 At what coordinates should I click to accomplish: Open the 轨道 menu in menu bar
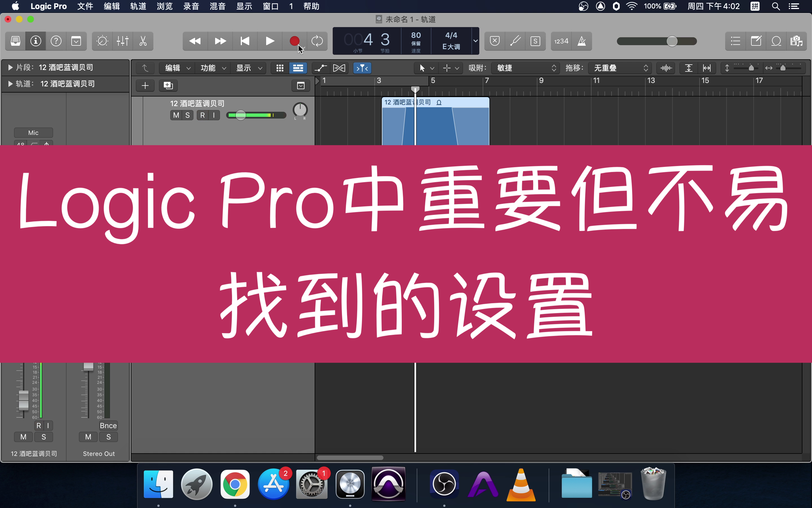[138, 6]
